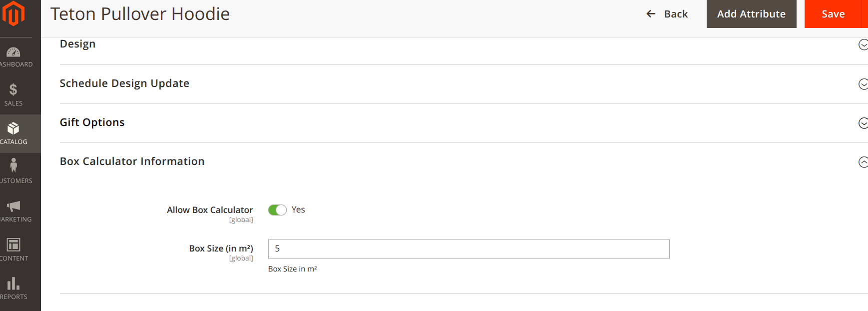Click the Box Calculator Information heading
The height and width of the screenshot is (311, 868).
(132, 161)
